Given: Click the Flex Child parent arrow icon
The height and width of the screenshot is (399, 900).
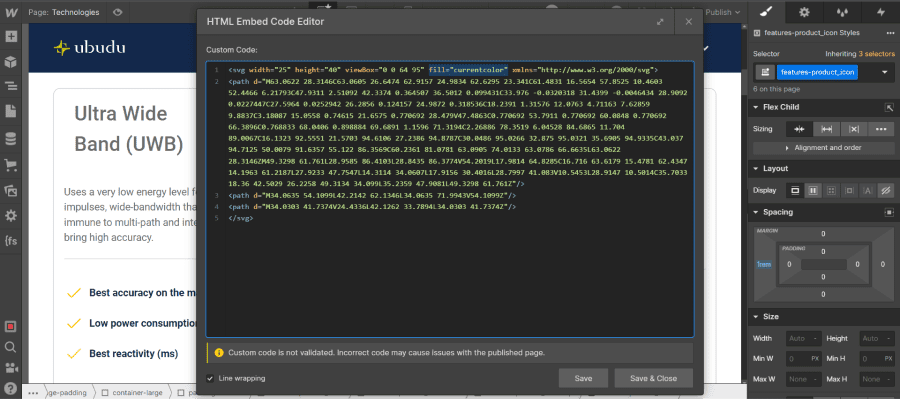Looking at the screenshot, I should click(889, 107).
